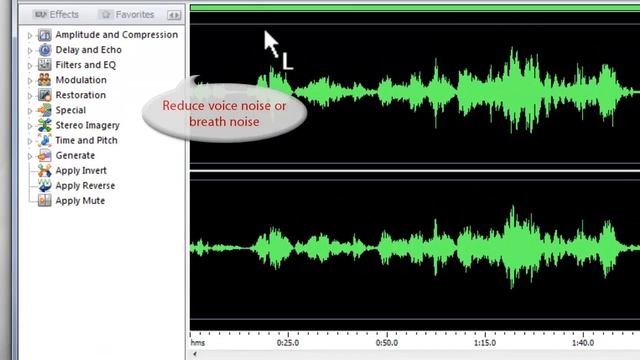The width and height of the screenshot is (640, 360).
Task: Expand the Delay and Echo group
Action: [30, 51]
